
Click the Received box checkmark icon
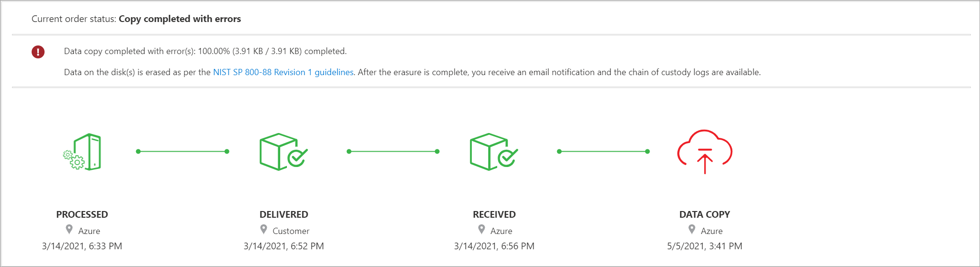tap(493, 152)
